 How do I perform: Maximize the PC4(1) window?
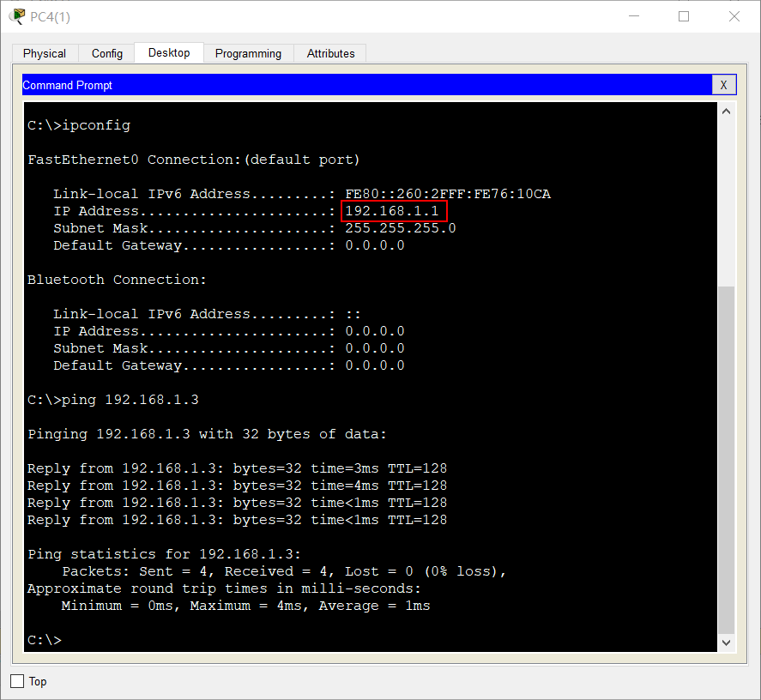click(x=684, y=16)
